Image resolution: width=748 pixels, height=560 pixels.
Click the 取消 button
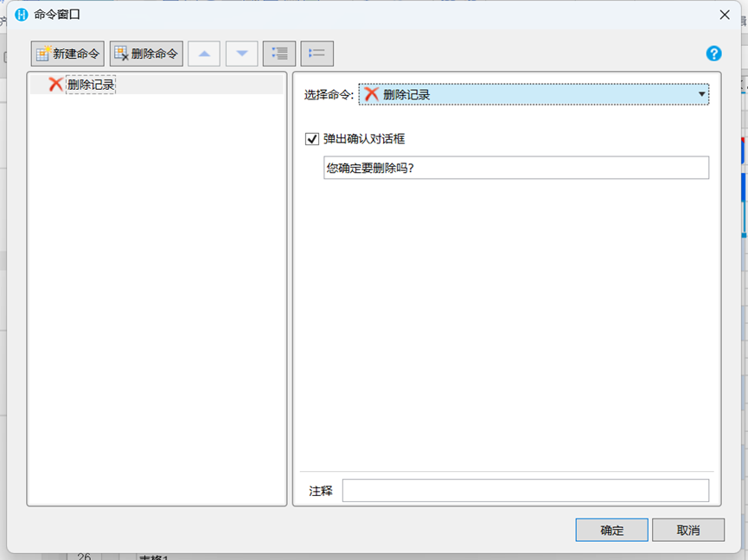pos(688,530)
